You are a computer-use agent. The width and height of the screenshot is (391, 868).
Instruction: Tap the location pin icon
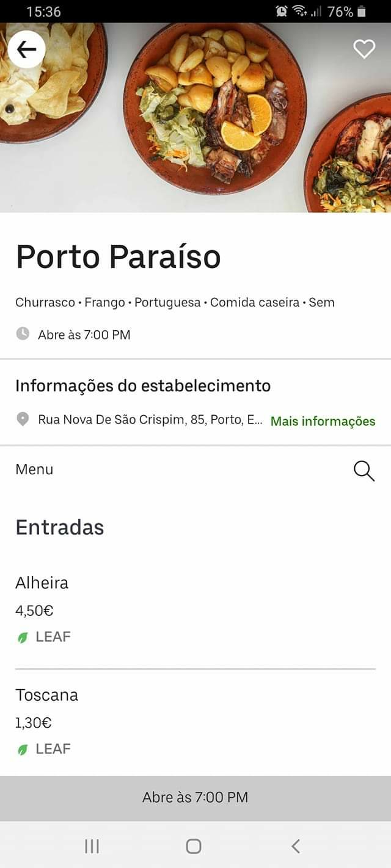[x=23, y=419]
